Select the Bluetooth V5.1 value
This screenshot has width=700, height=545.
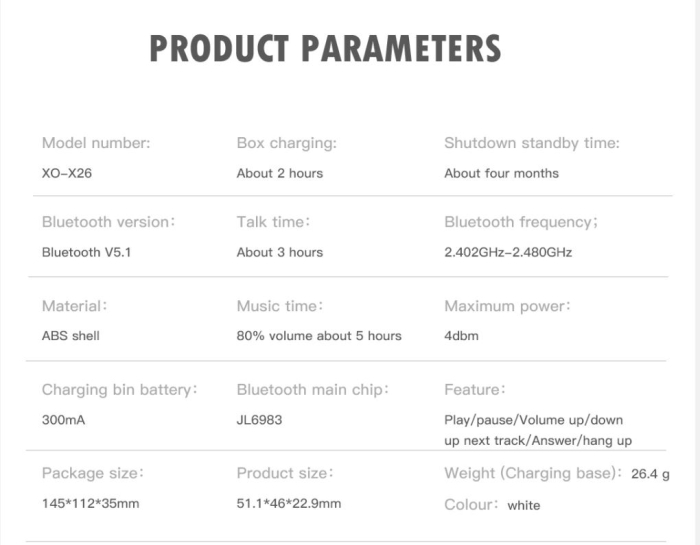[86, 252]
